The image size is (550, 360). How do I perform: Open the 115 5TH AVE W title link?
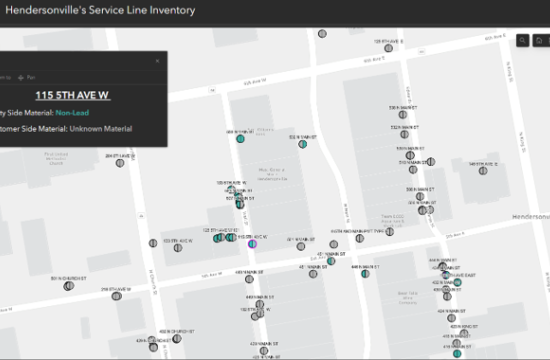[x=73, y=95]
